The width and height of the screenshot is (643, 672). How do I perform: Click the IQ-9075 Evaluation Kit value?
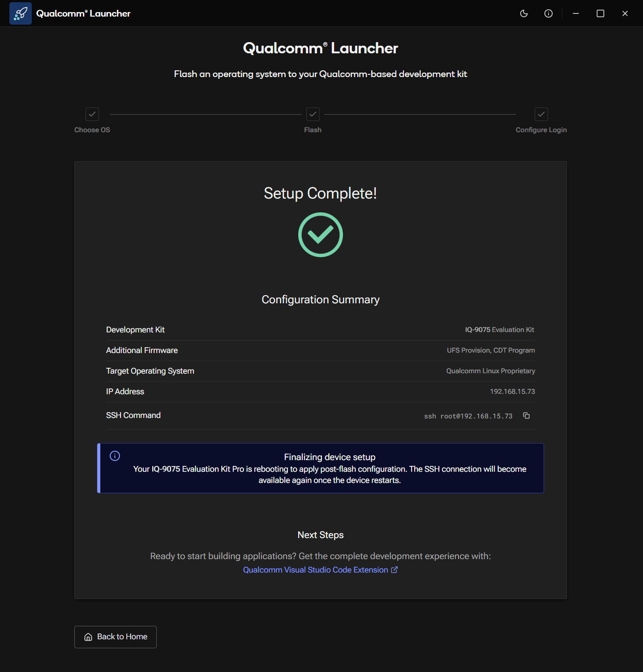(500, 330)
